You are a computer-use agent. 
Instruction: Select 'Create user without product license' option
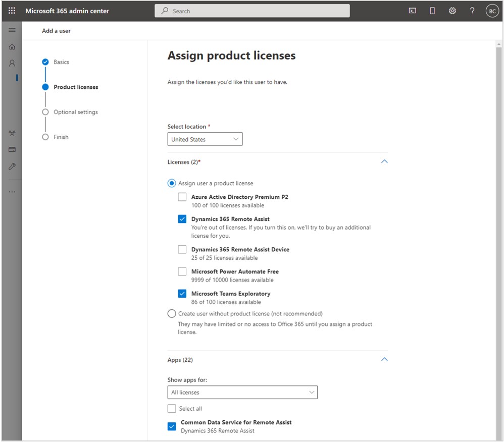[172, 313]
